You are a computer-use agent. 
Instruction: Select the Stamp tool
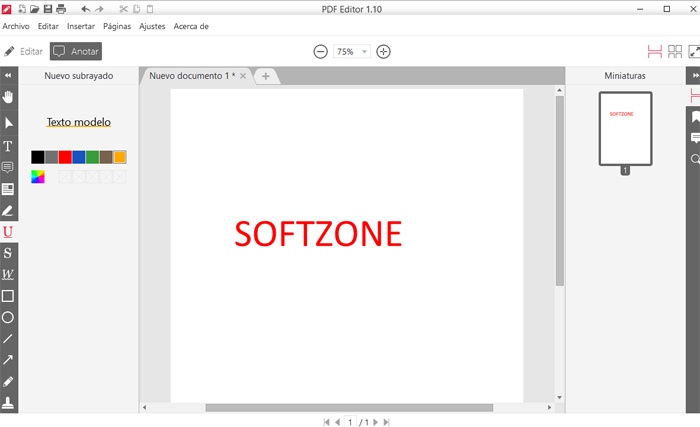click(8, 403)
